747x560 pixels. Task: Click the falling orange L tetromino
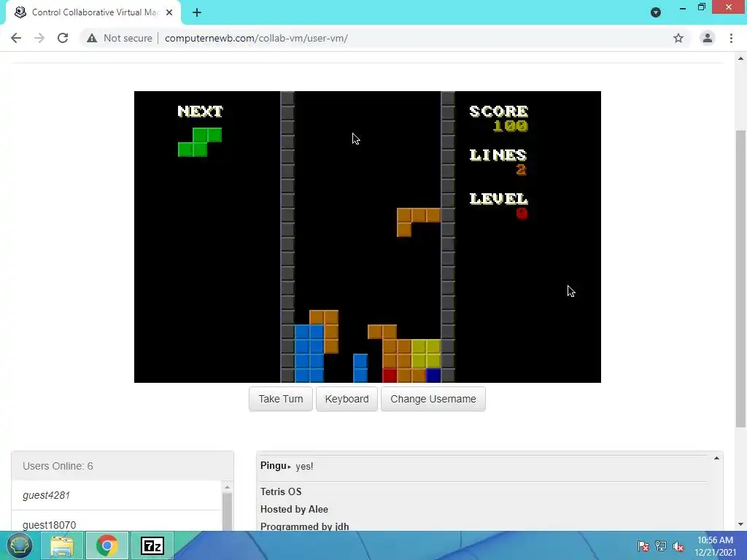[x=418, y=222]
